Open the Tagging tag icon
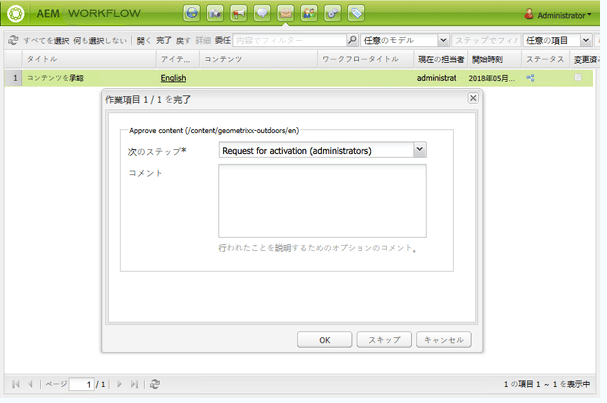The width and height of the screenshot is (607, 403). click(x=356, y=13)
